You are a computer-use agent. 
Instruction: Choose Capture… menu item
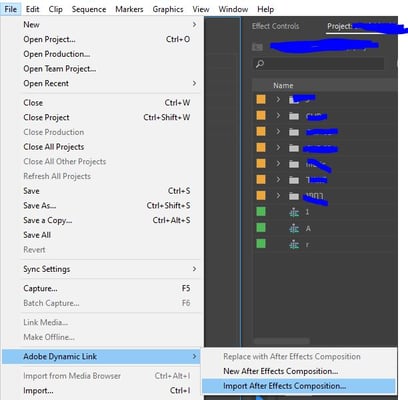[101, 288]
